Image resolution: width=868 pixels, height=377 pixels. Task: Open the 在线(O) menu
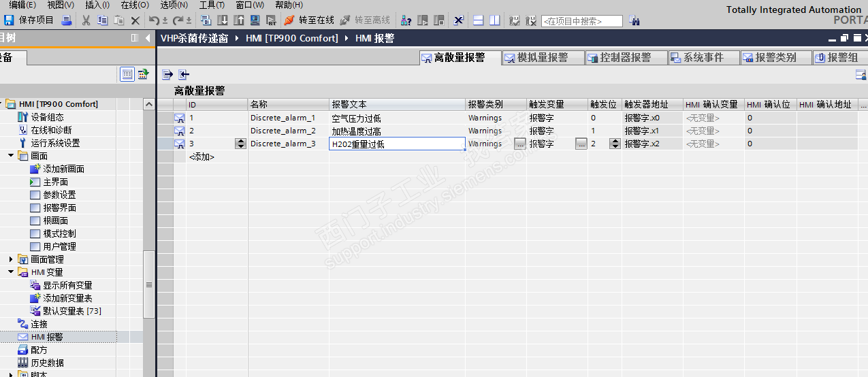135,5
